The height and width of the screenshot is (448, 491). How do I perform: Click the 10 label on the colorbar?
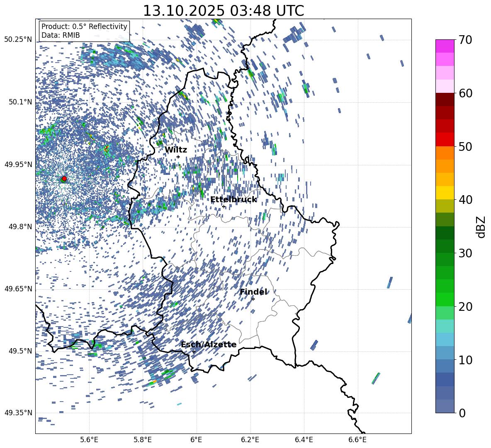tap(465, 360)
